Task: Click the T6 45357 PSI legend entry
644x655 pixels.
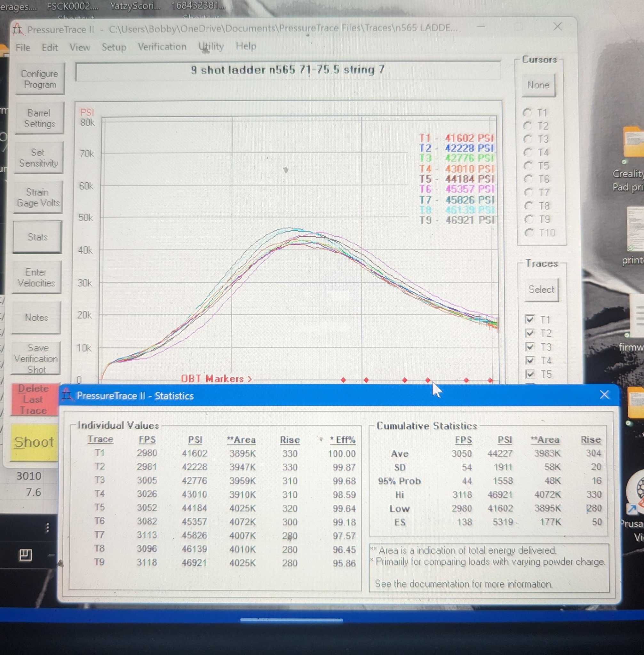Action: point(457,189)
